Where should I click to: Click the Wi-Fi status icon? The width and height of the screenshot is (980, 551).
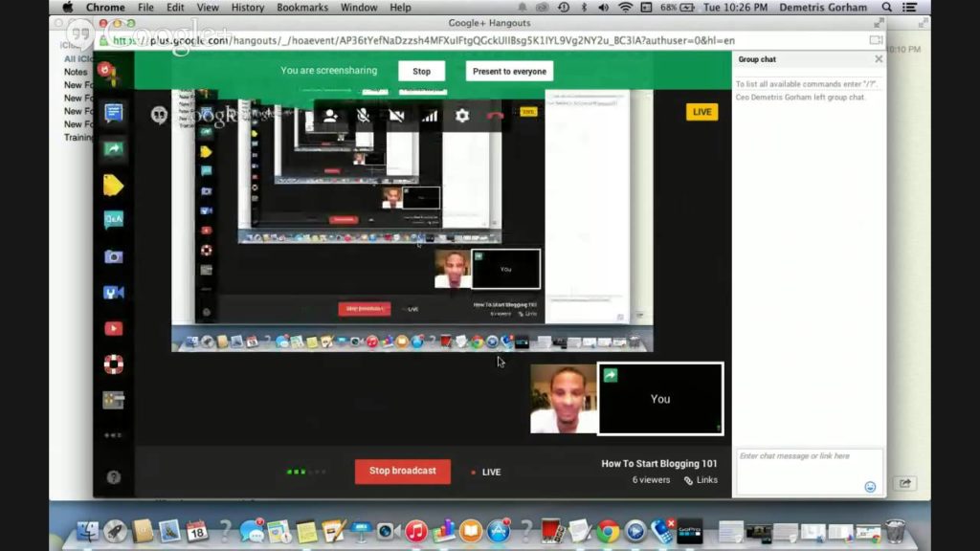(x=625, y=8)
